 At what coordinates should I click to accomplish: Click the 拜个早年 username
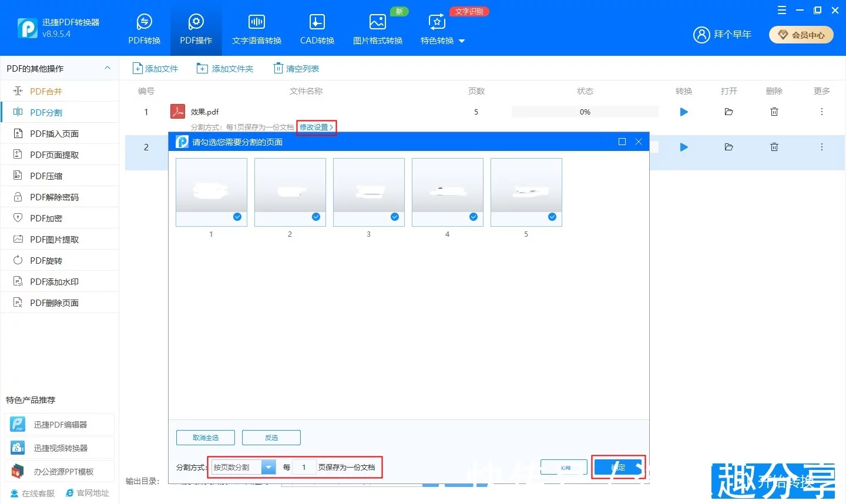[733, 35]
